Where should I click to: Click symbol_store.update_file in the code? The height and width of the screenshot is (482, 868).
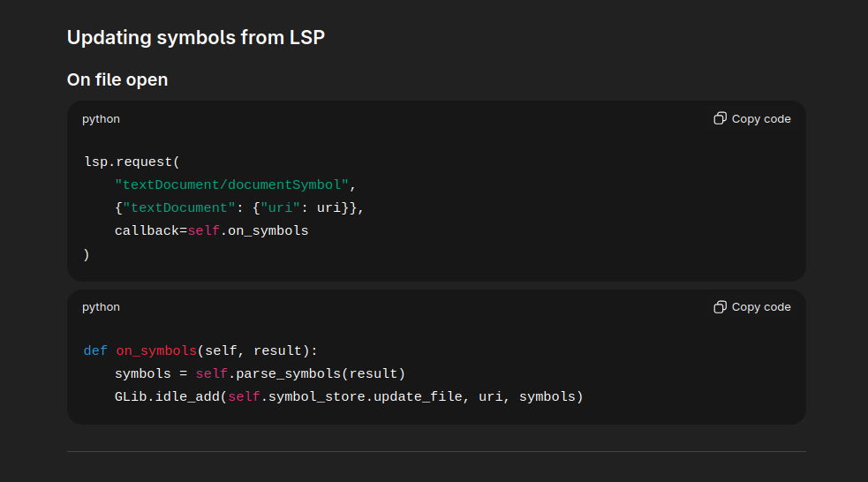pos(366,396)
